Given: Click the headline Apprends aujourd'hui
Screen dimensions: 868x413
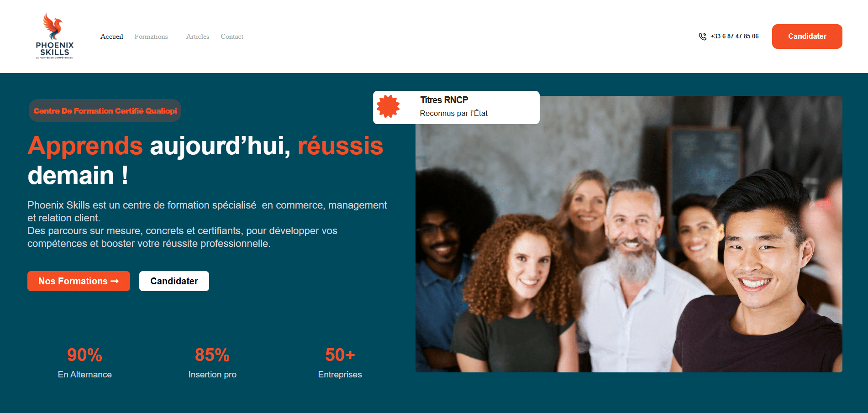Looking at the screenshot, I should tap(159, 146).
